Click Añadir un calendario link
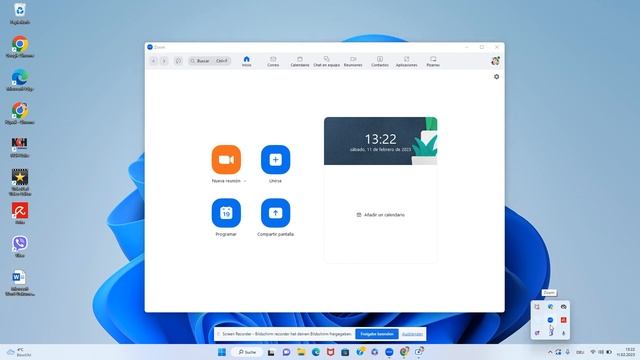640x360 pixels. 381,215
